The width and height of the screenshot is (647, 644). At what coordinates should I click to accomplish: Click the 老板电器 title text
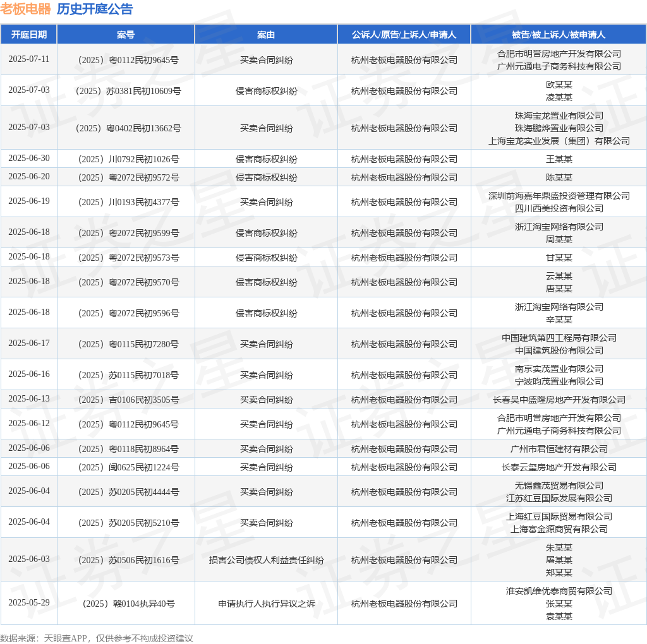[x=25, y=9]
